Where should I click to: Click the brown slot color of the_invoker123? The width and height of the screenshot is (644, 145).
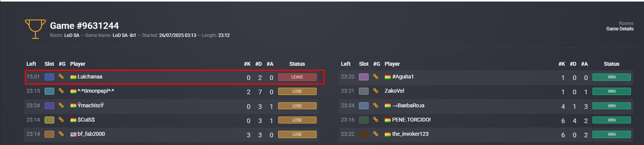pos(364,134)
